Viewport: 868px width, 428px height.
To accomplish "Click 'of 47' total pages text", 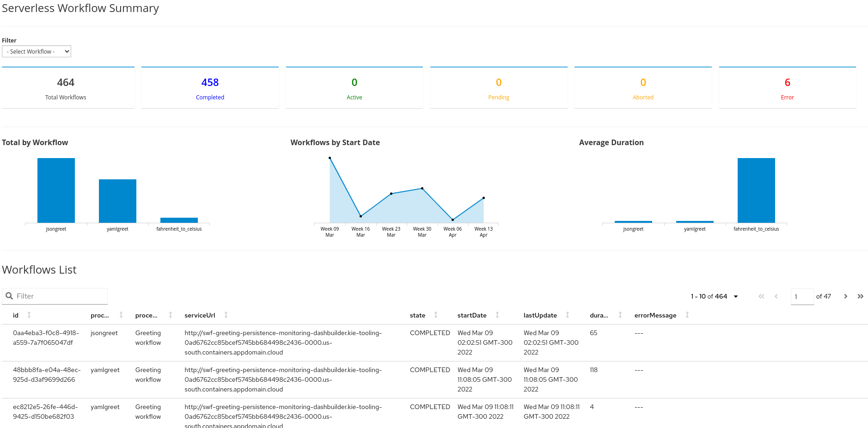I will tap(824, 296).
